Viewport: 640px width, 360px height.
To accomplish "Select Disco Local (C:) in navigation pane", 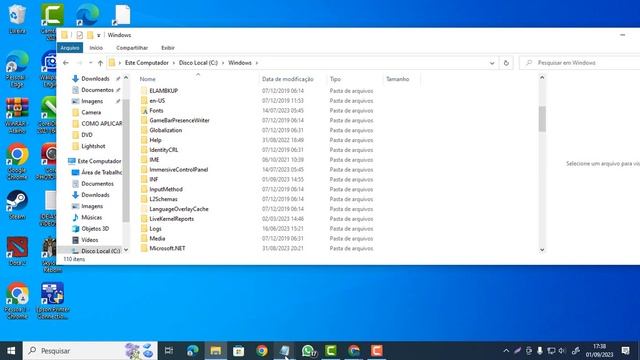I will [x=100, y=251].
